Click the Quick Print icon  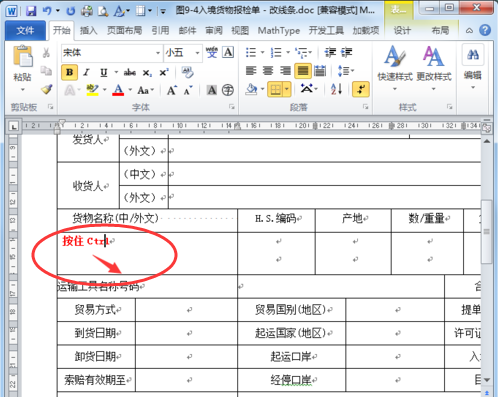point(87,11)
